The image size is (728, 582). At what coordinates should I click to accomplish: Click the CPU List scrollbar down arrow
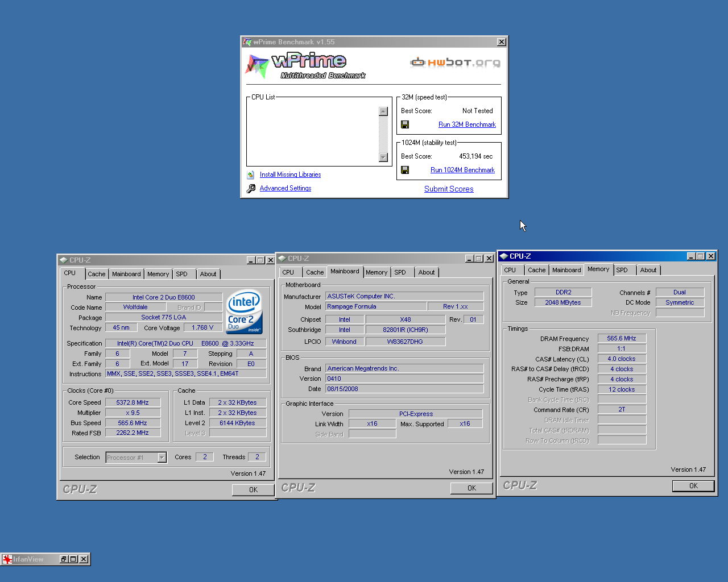(x=383, y=157)
